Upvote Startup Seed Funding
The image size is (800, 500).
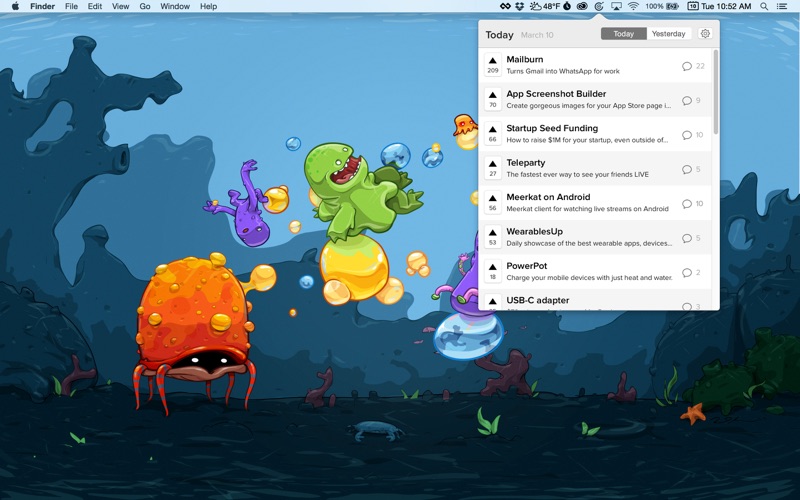(492, 134)
